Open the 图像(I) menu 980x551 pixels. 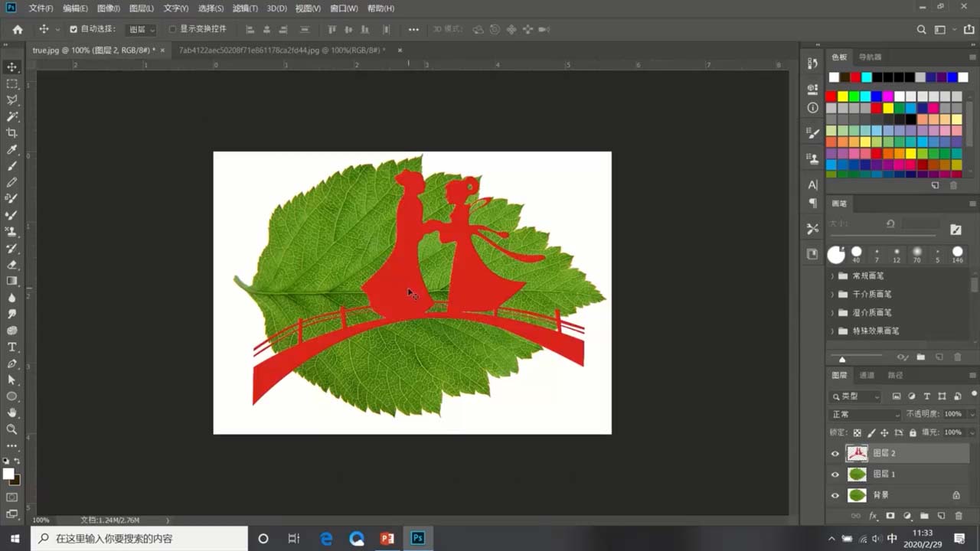tap(108, 8)
